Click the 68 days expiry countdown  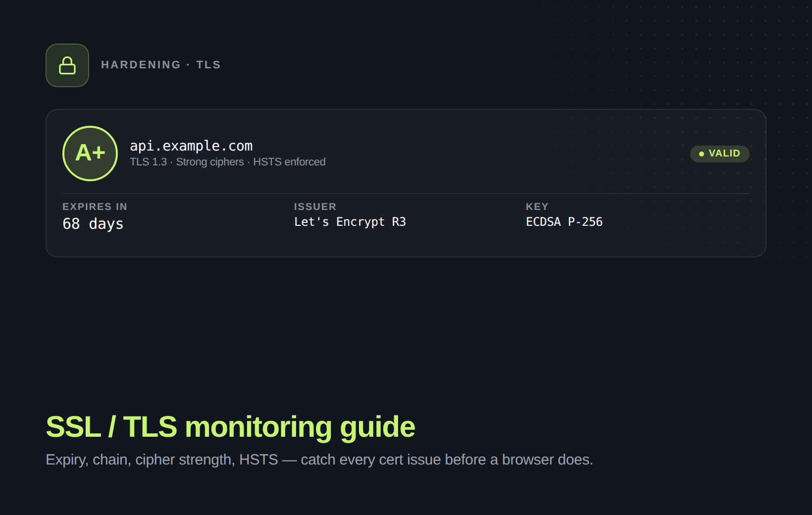tap(93, 224)
